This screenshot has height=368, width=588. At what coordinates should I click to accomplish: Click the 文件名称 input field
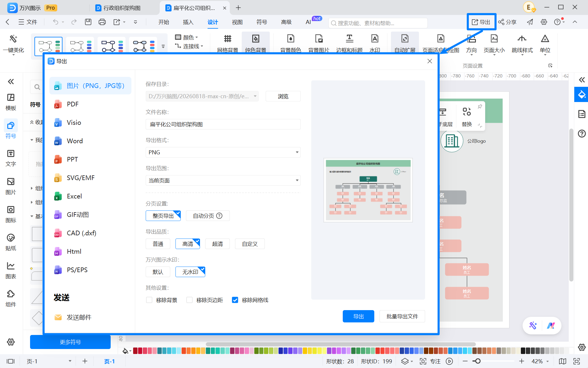click(x=223, y=124)
